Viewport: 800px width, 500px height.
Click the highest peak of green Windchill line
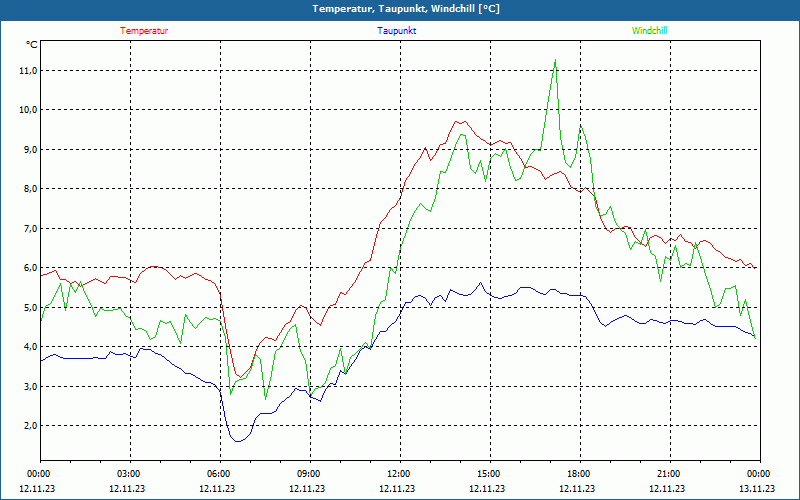point(554,60)
